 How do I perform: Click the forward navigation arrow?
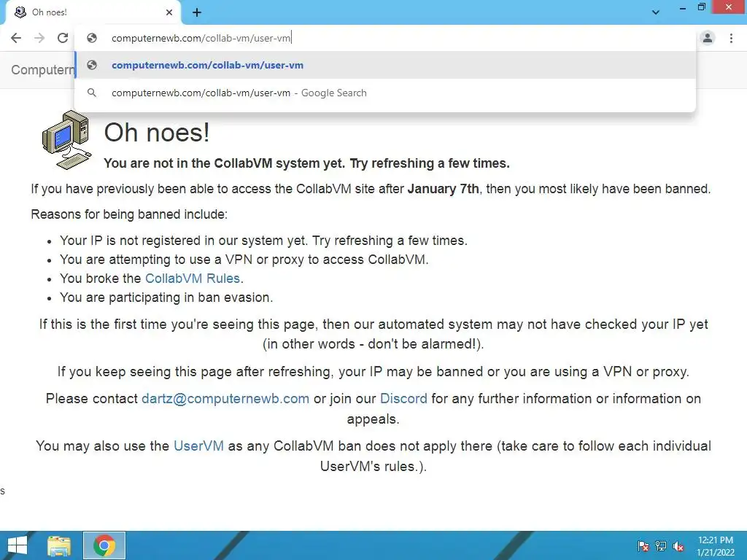pos(39,38)
